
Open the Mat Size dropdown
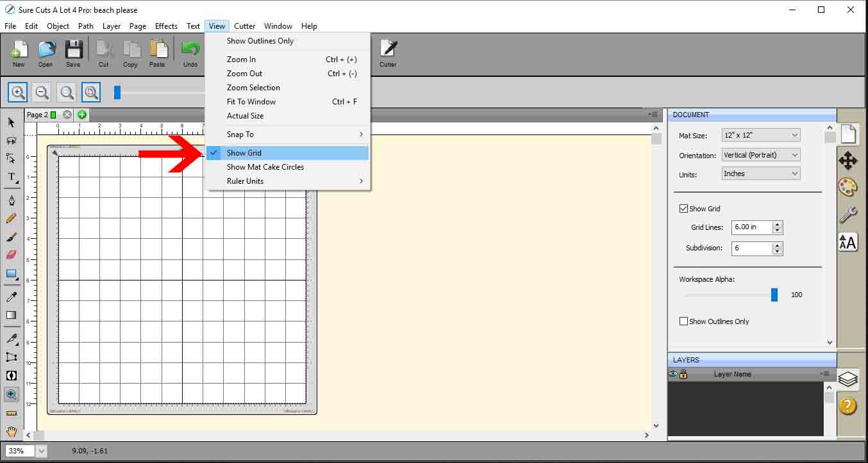click(x=760, y=135)
